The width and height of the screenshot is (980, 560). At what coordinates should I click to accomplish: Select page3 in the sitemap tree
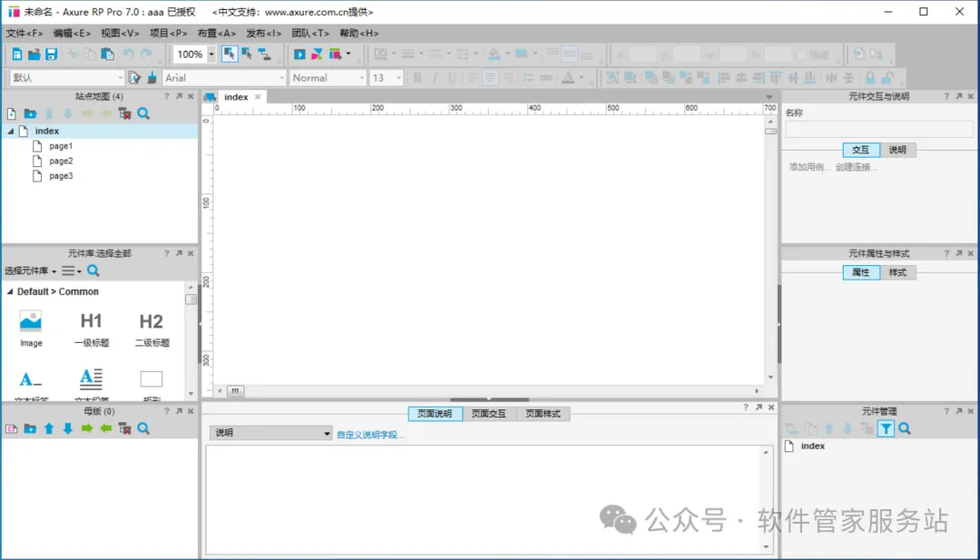tap(61, 176)
